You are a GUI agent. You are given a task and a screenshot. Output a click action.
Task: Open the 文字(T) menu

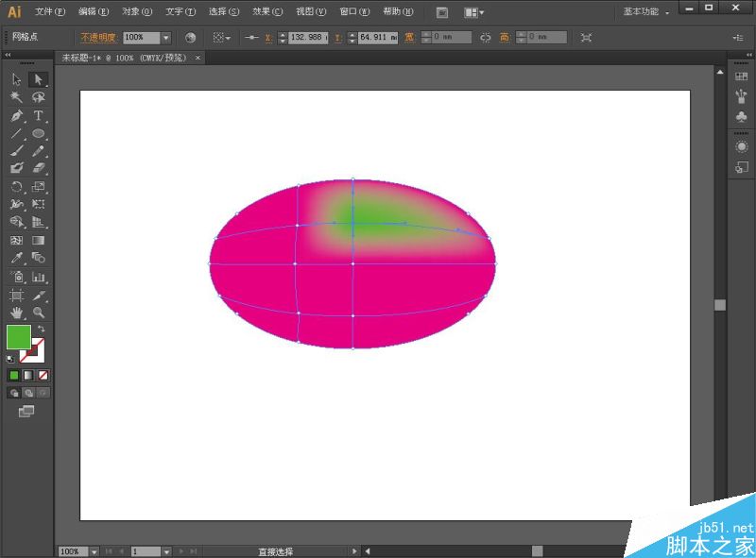[x=180, y=11]
